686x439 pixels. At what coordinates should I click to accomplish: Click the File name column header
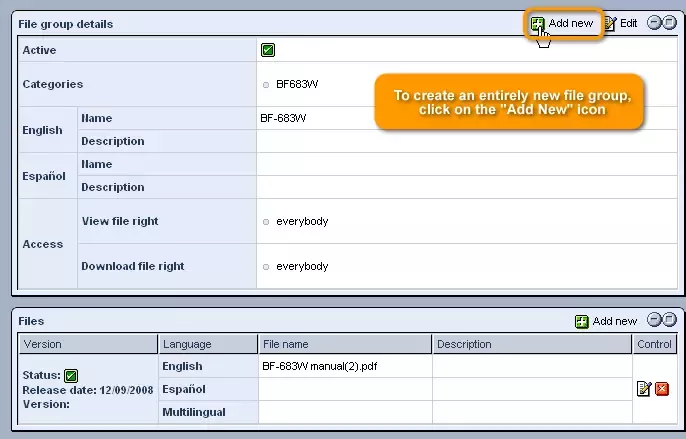pyautogui.click(x=286, y=344)
